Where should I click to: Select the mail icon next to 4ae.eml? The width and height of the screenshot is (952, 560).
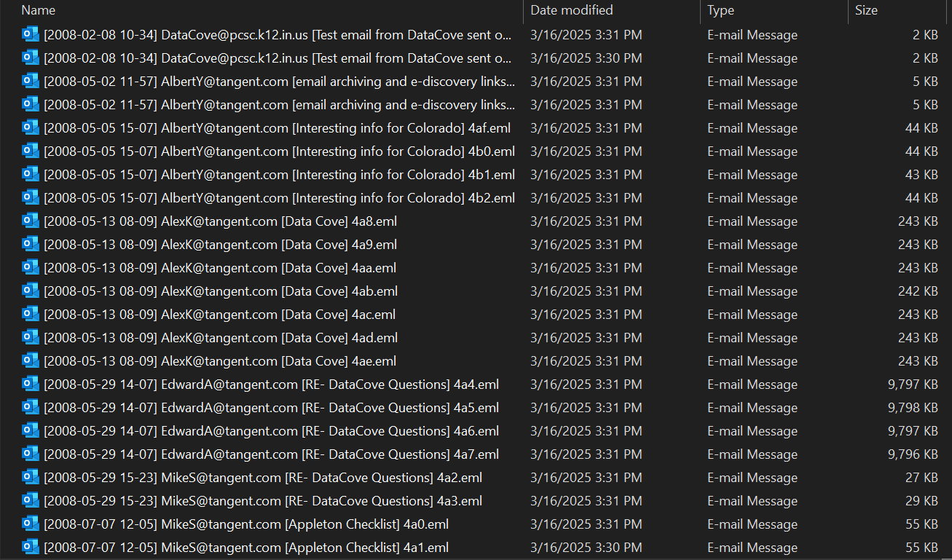[31, 360]
